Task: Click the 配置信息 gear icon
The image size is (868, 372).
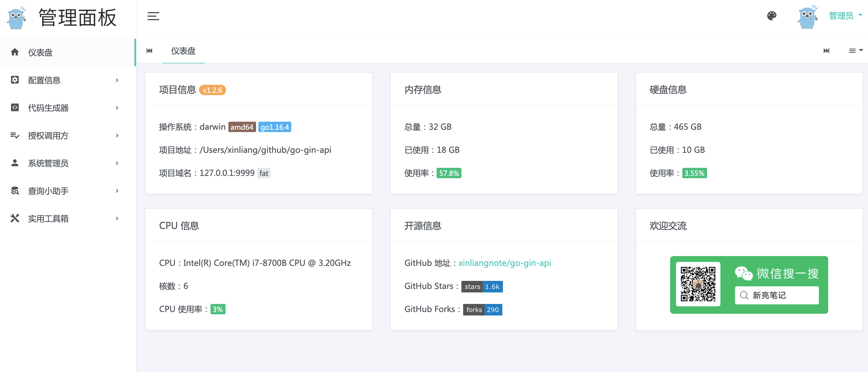Action: pos(15,80)
